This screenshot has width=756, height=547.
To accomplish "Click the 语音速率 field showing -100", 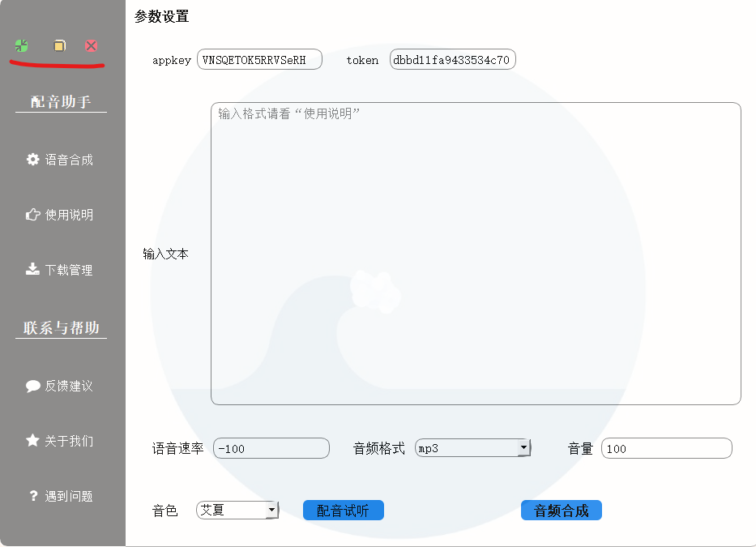I will point(271,447).
